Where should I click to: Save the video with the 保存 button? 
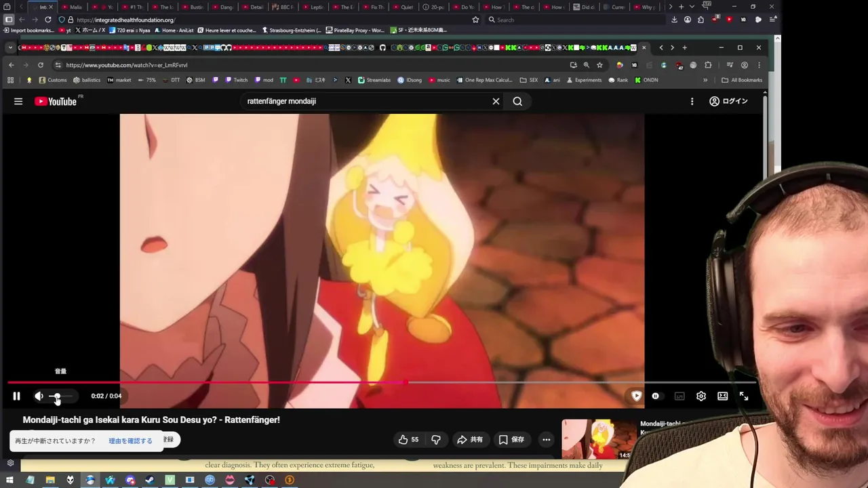(x=512, y=439)
